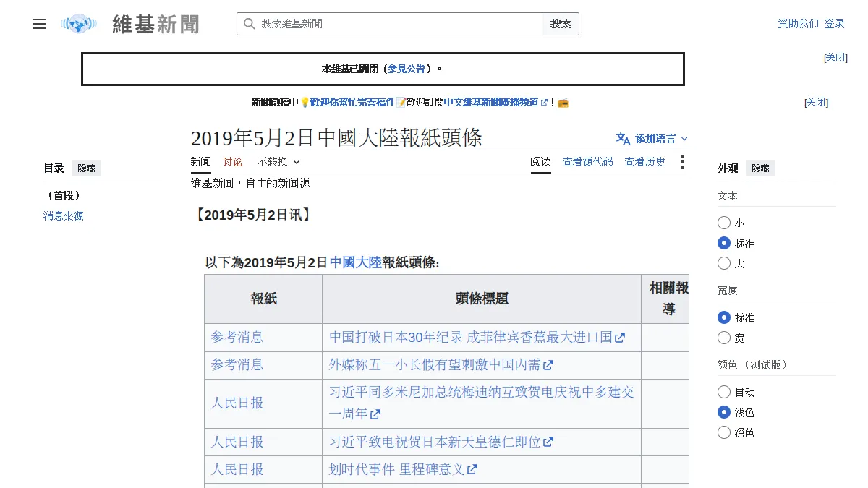Open headline 习近平同多米尼加总统梅迪纳互致贺电

click(482, 403)
